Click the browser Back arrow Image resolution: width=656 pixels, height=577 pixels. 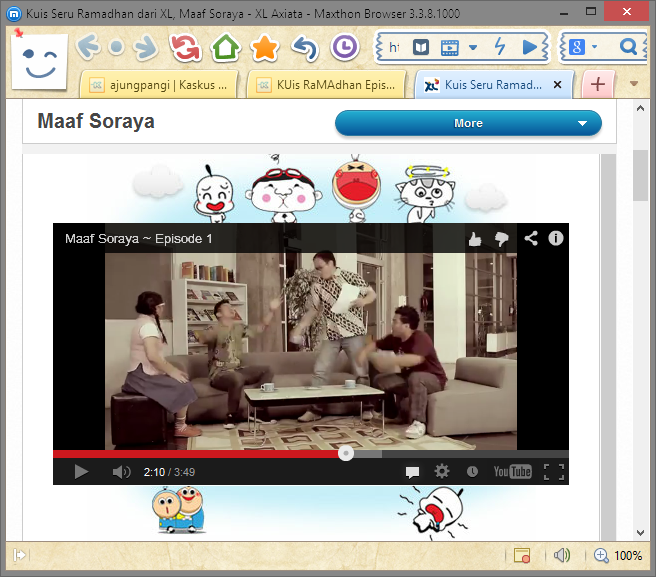(88, 46)
